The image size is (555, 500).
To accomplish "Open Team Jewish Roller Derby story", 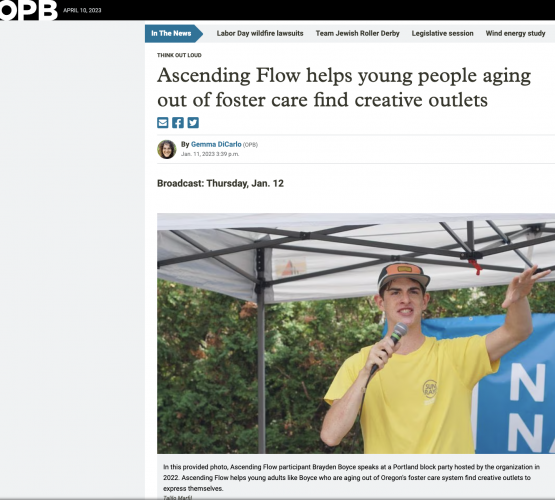I will 357,33.
